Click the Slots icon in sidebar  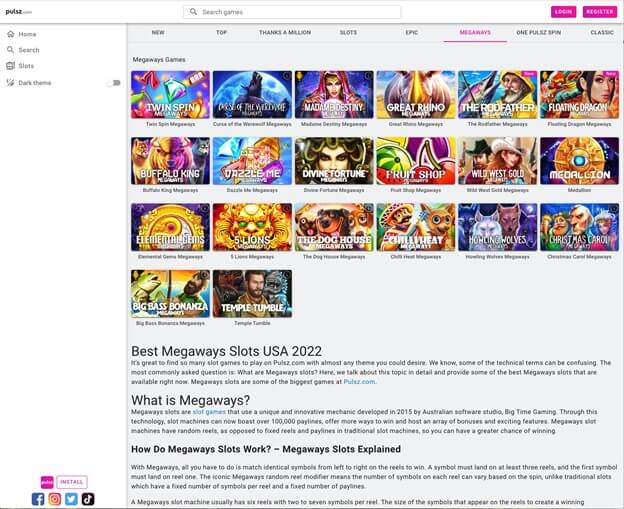point(11,66)
